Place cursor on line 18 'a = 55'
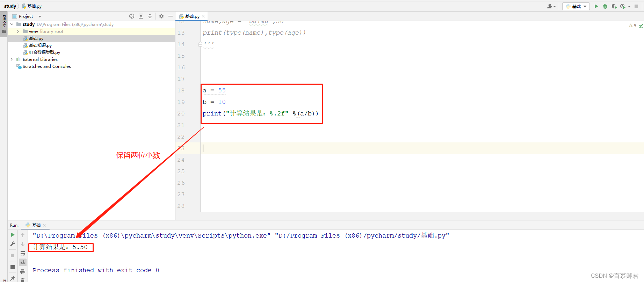 [x=214, y=90]
